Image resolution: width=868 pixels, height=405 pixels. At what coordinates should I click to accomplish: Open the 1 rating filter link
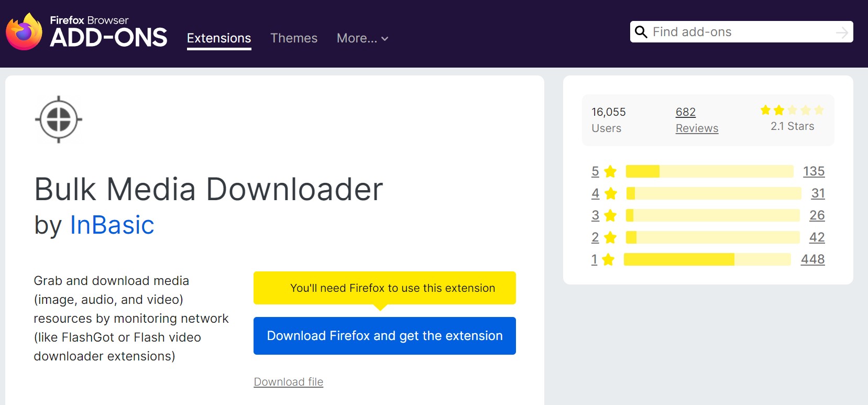[594, 259]
